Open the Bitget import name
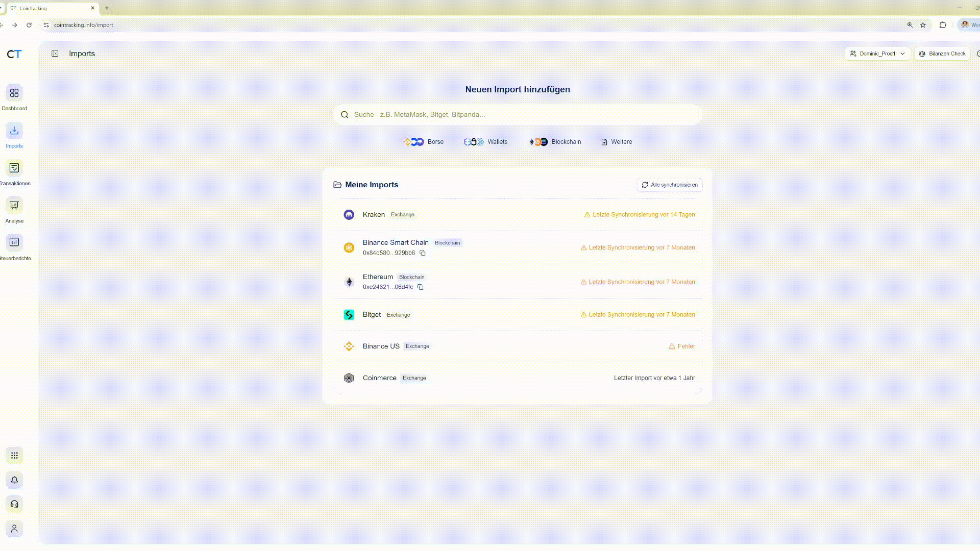Screen dimensions: 980x551 point(372,315)
